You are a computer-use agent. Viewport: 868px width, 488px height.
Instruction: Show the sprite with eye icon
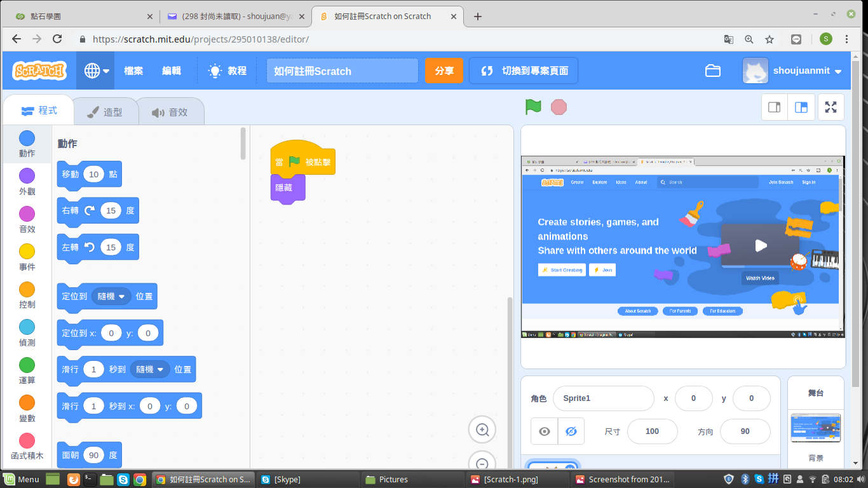(x=544, y=431)
